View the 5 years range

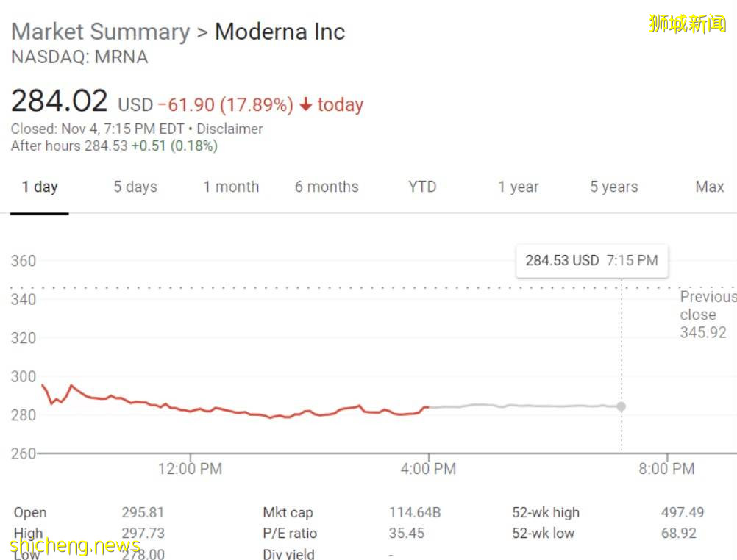point(613,187)
